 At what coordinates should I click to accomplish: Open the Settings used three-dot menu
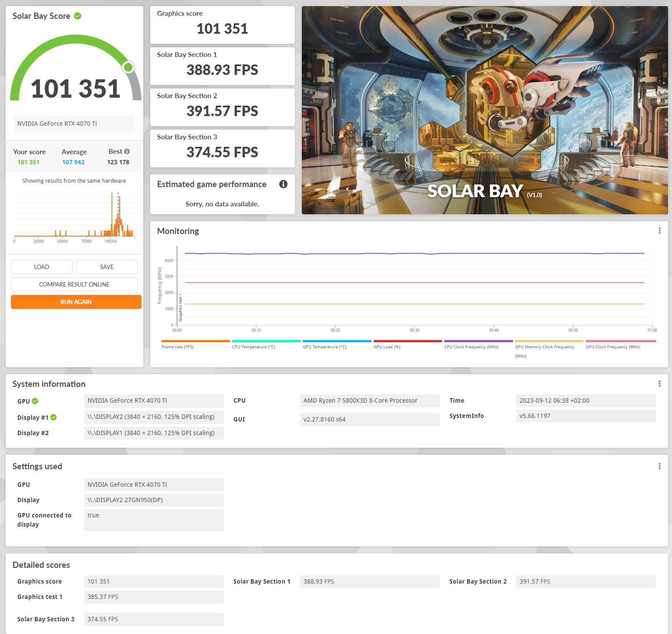pyautogui.click(x=659, y=466)
